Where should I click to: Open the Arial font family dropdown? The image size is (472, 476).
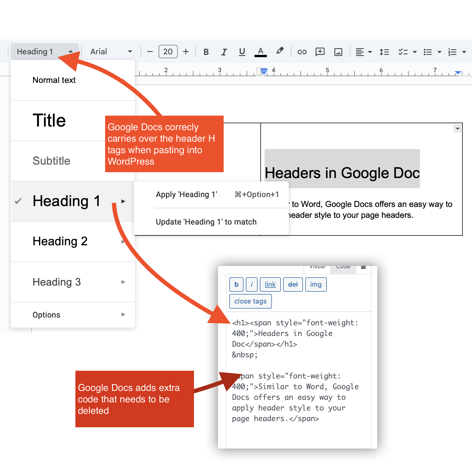[111, 52]
